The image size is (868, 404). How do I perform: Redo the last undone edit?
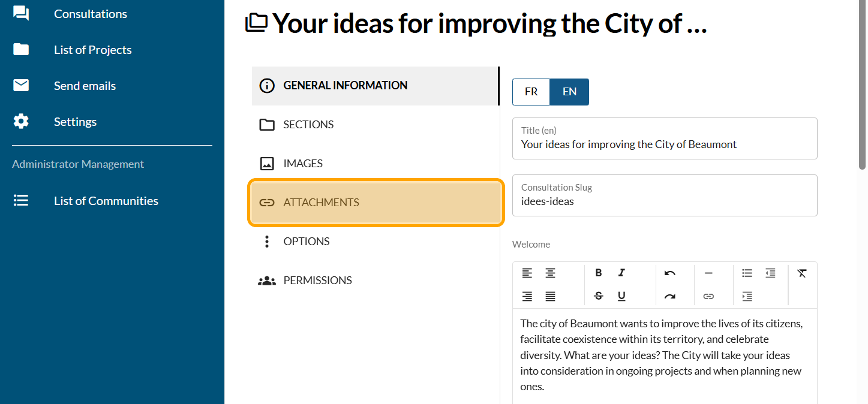pyautogui.click(x=670, y=296)
